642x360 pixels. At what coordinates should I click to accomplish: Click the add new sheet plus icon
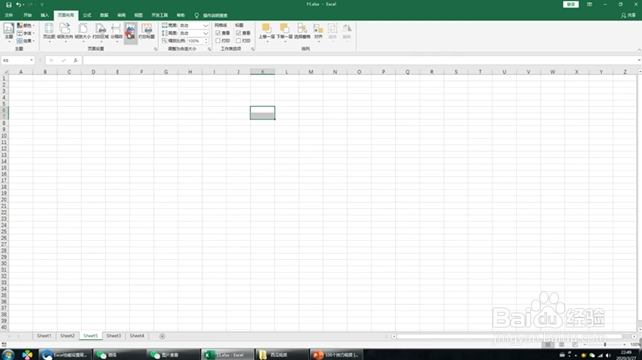click(x=162, y=336)
